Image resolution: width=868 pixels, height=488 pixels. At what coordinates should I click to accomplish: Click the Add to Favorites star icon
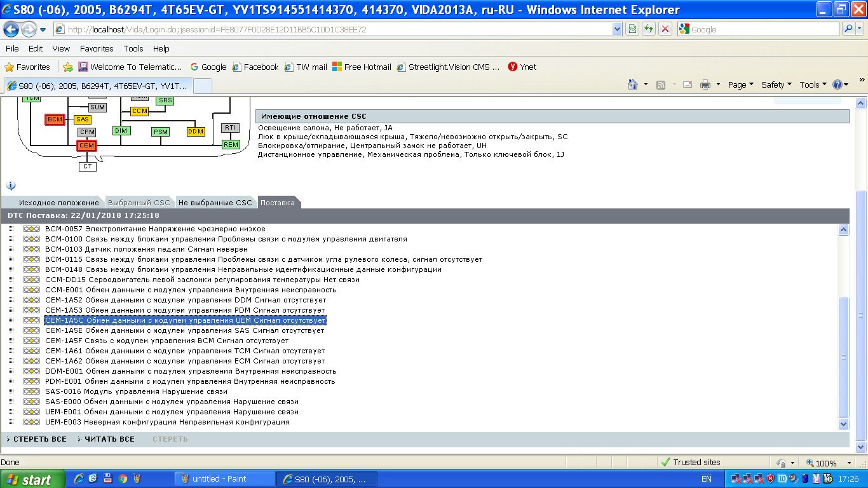pos(68,67)
